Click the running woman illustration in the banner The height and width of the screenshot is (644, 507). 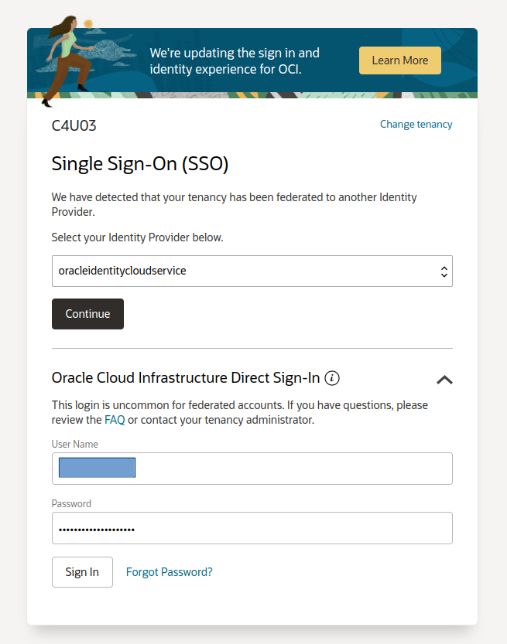point(69,60)
